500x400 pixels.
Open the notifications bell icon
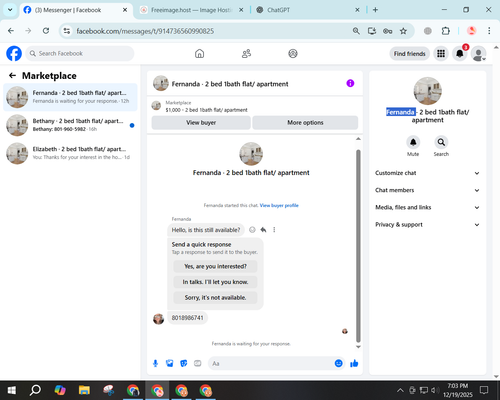coord(460,53)
